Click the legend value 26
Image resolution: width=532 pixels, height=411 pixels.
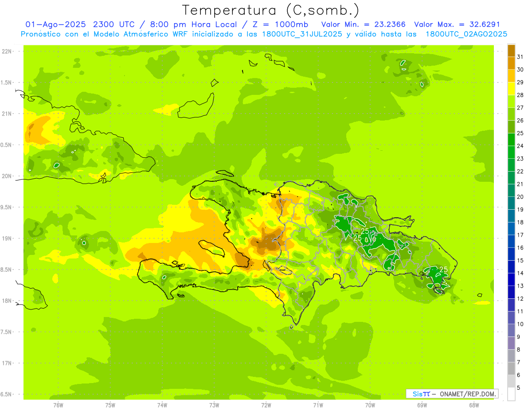click(x=520, y=121)
